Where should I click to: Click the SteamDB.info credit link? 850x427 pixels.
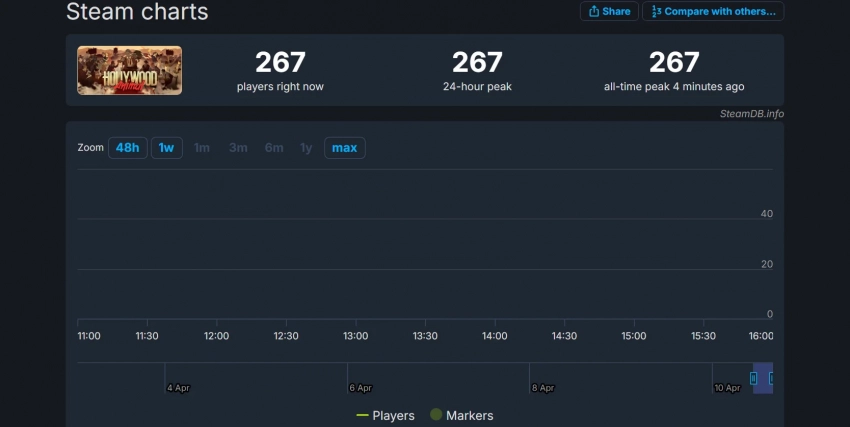[x=751, y=113]
